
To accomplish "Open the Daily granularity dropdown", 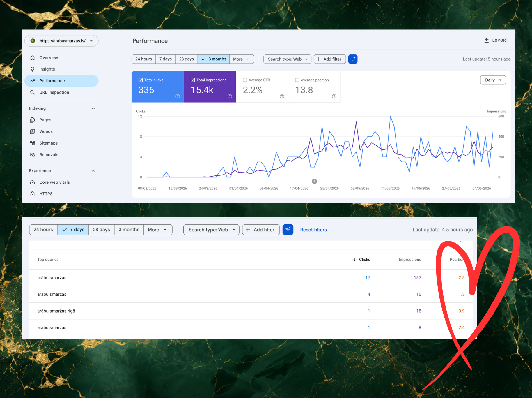I will [493, 80].
